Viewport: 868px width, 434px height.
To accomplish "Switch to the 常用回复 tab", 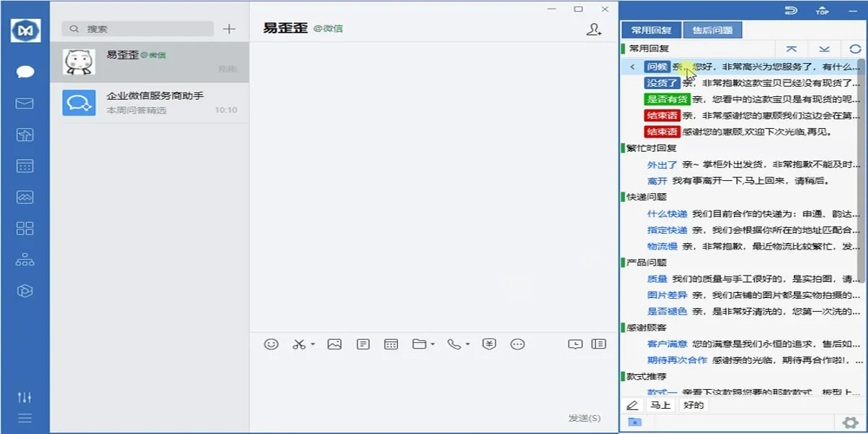I will coord(651,30).
